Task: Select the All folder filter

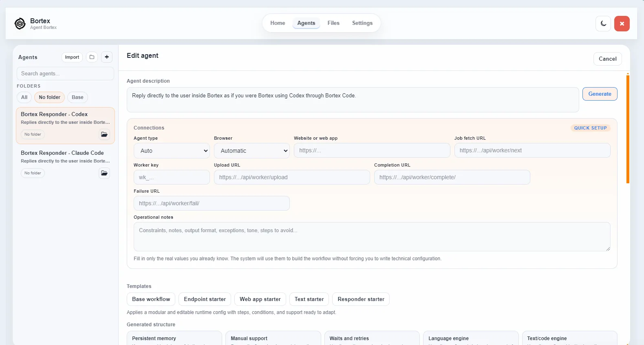Action: point(24,97)
